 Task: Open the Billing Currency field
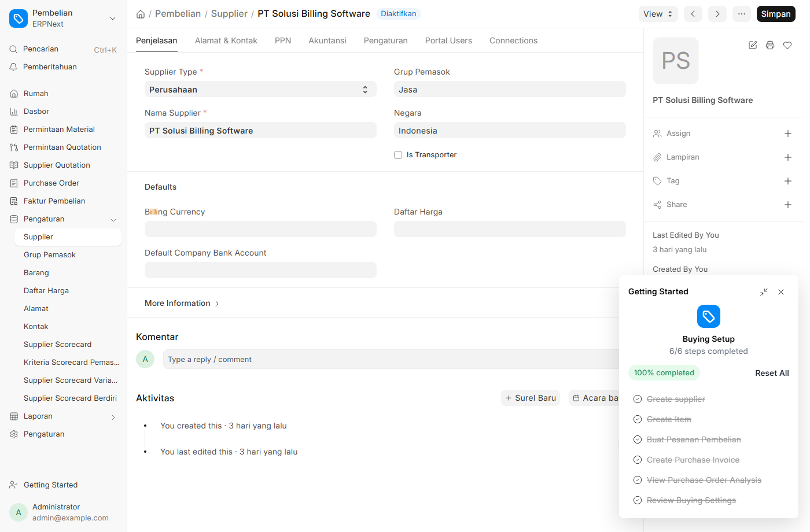pyautogui.click(x=260, y=229)
